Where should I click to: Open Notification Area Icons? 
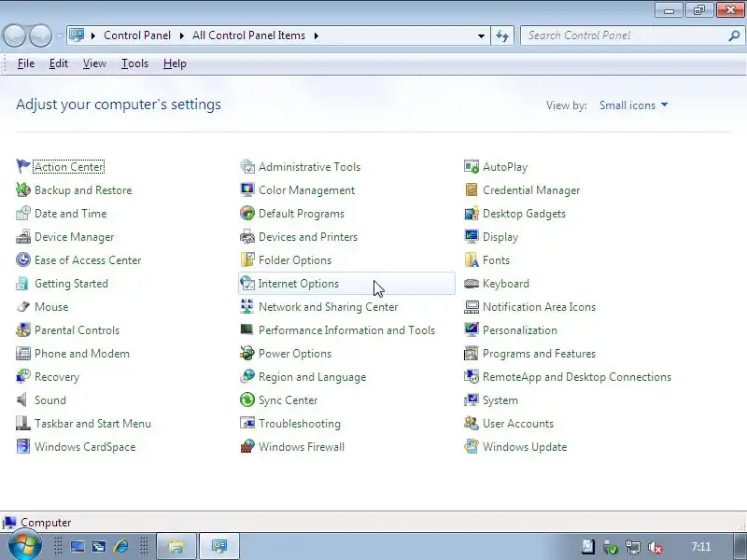coord(539,307)
